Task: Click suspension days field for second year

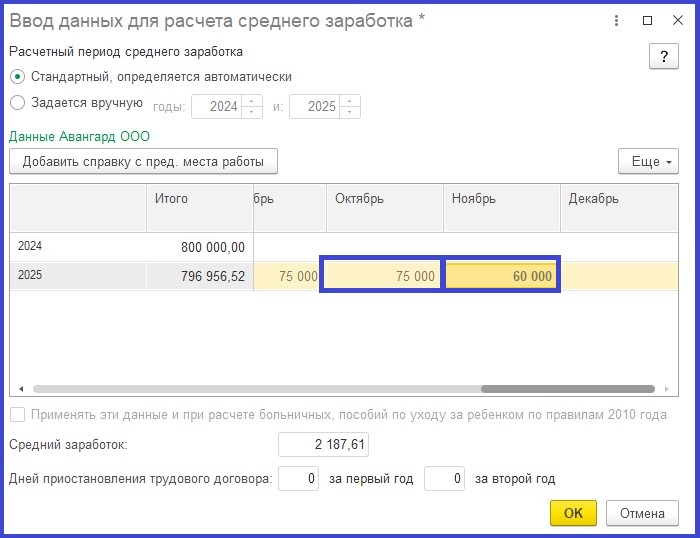Action: pyautogui.click(x=444, y=479)
